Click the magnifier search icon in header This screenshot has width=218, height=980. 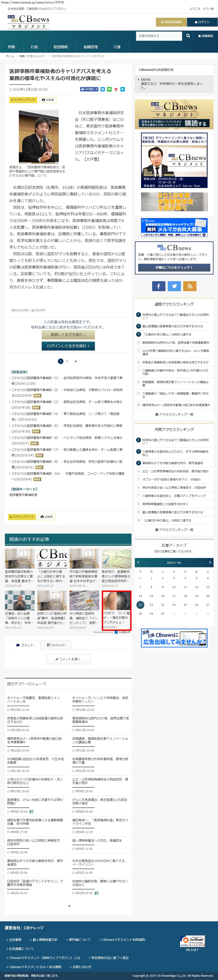[188, 36]
